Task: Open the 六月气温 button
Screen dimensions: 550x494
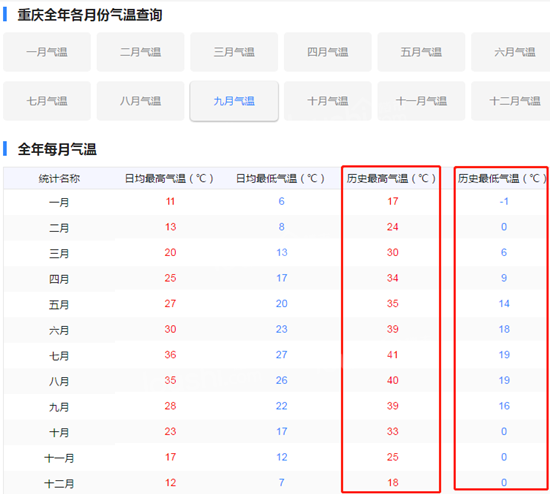Action: tap(511, 52)
